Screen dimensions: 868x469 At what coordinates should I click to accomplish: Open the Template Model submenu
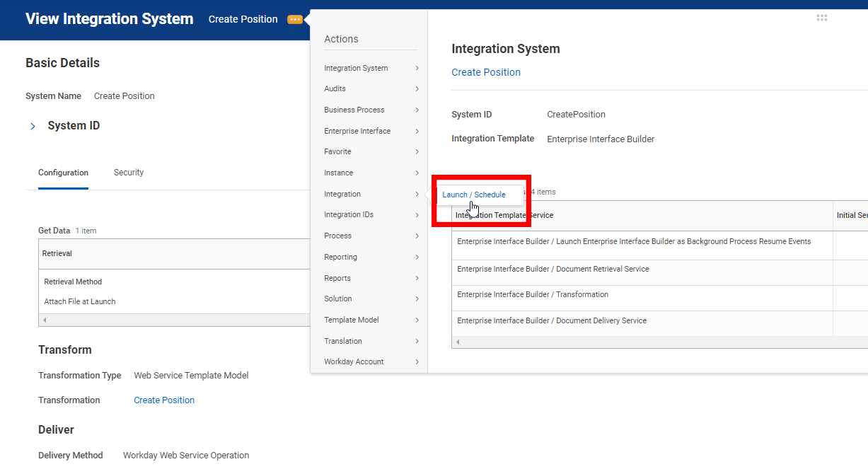(371, 320)
